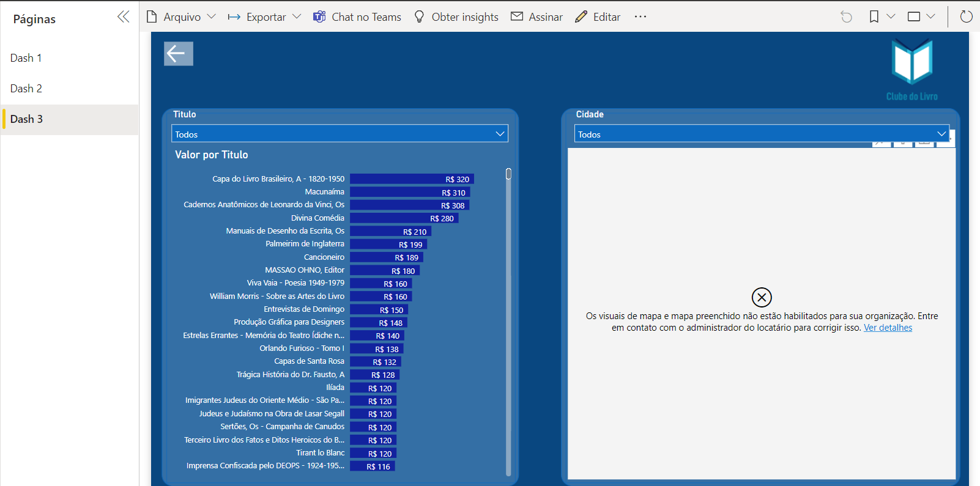Click the lightbulb Obter insights icon

click(x=419, y=17)
